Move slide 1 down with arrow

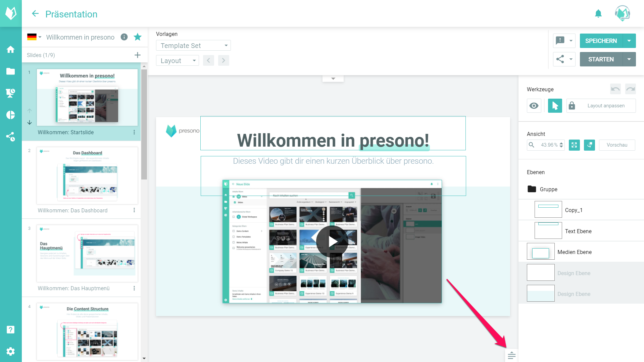pos(30,122)
